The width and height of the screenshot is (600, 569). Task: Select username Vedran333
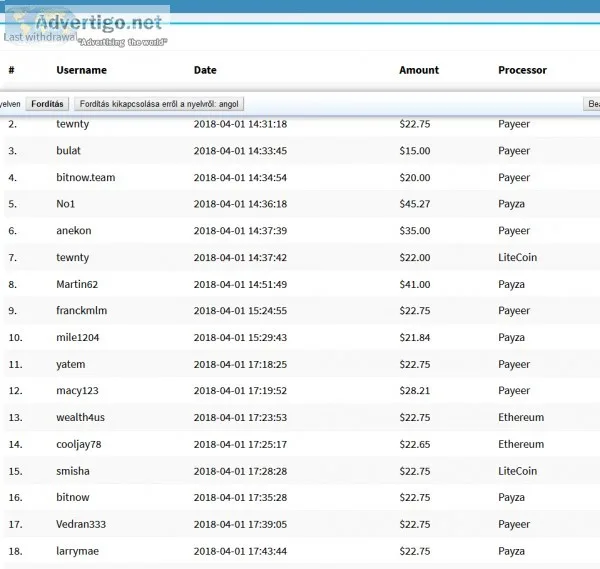pyautogui.click(x=81, y=524)
